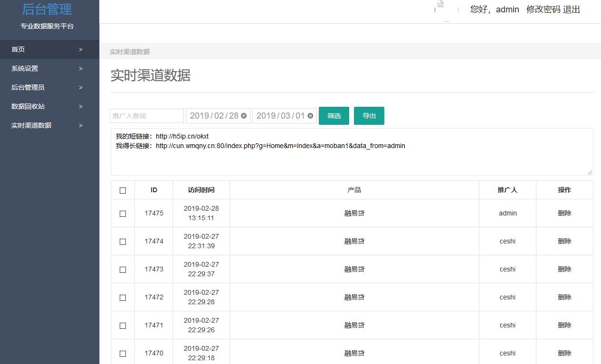Delete record 17474 using 删除
This screenshot has width=601, height=364.
[x=564, y=241]
